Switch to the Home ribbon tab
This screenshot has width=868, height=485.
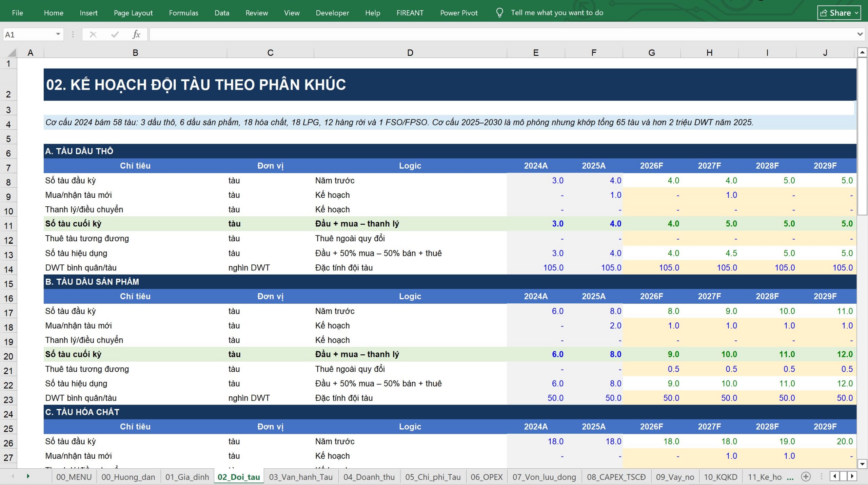click(x=54, y=13)
